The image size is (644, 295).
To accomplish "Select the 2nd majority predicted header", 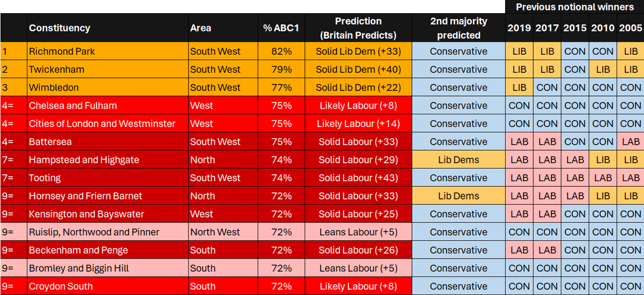I will tap(458, 28).
